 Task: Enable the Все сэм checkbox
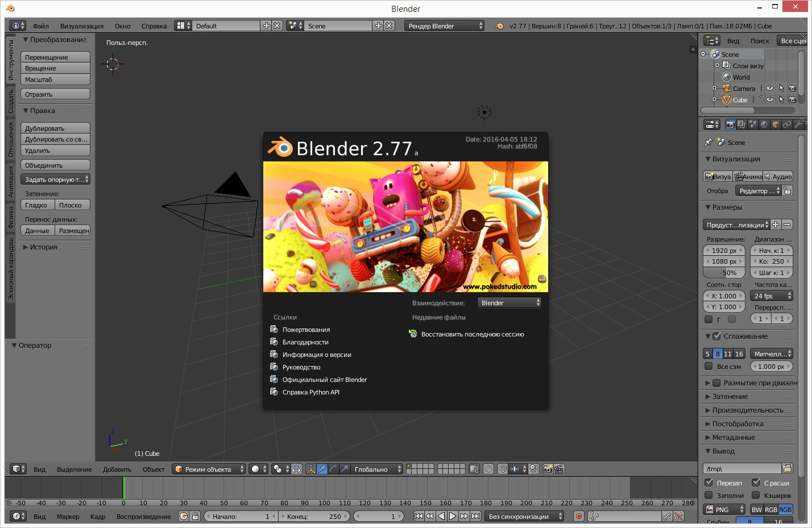(709, 366)
